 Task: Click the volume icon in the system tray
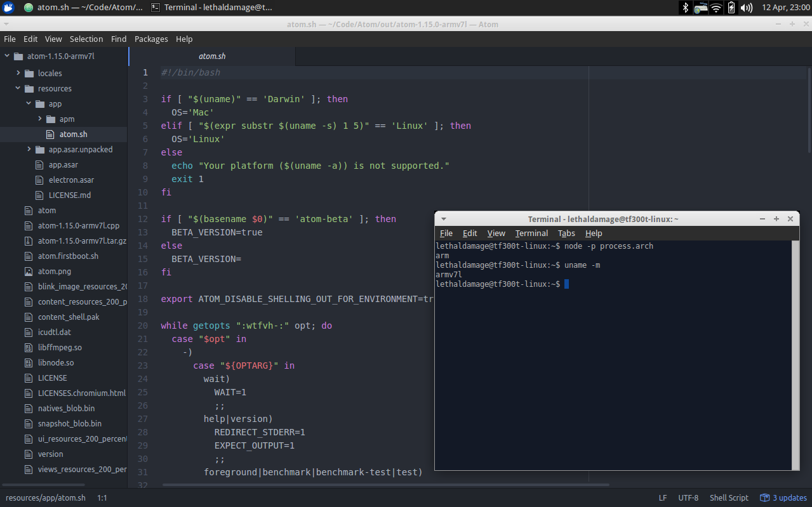pyautogui.click(x=745, y=8)
